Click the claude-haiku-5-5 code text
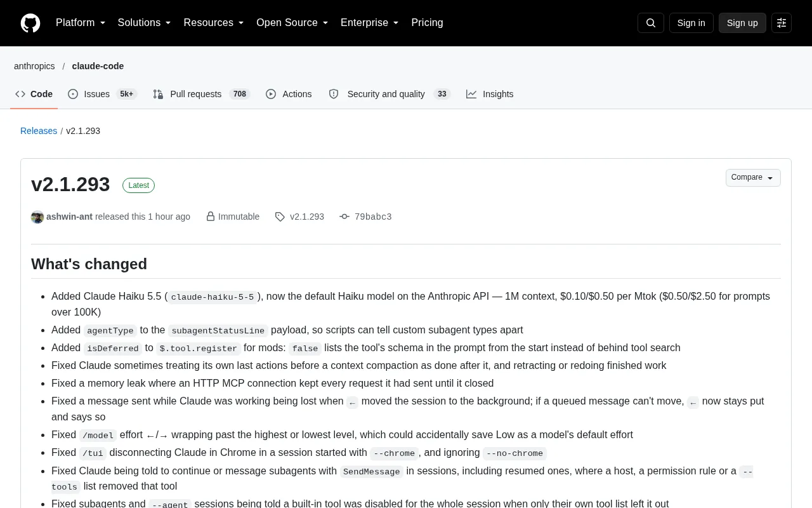812x508 pixels. click(x=213, y=297)
